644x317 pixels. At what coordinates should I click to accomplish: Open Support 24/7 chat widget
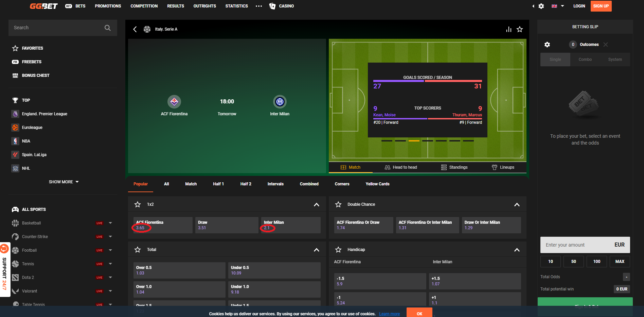point(5,269)
